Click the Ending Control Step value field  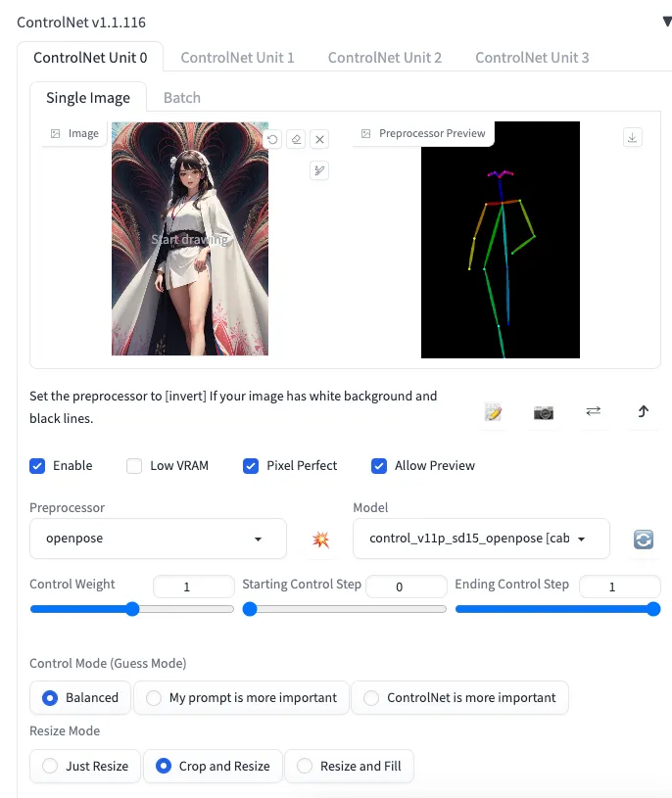coord(619,587)
